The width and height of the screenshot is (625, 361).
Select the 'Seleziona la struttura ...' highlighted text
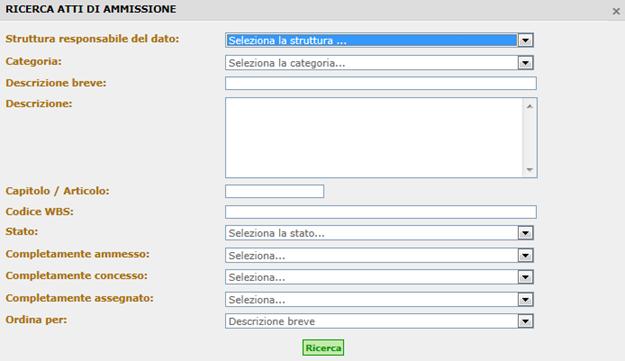click(287, 41)
